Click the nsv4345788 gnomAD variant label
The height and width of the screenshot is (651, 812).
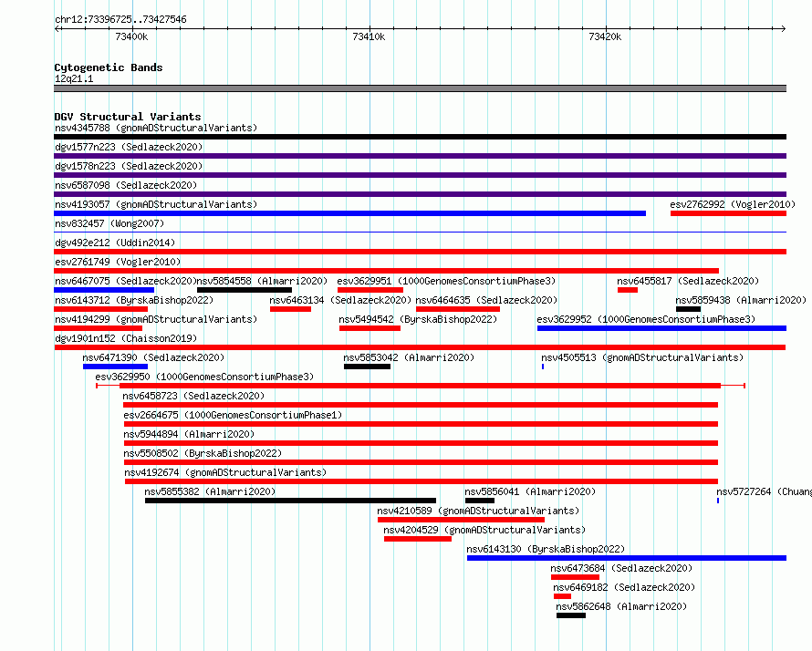(156, 128)
